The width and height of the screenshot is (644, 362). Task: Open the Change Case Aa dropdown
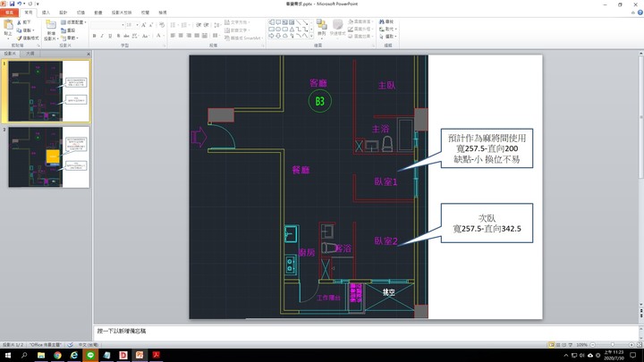coord(146,36)
